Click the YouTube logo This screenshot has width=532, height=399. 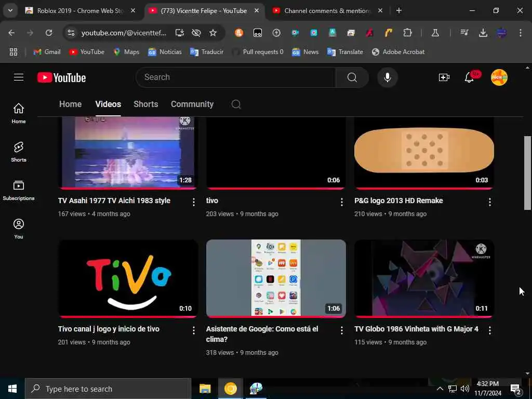[x=61, y=77]
